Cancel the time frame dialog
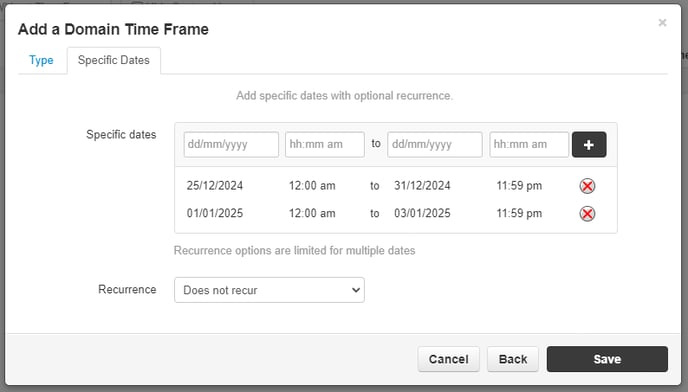 coord(448,359)
